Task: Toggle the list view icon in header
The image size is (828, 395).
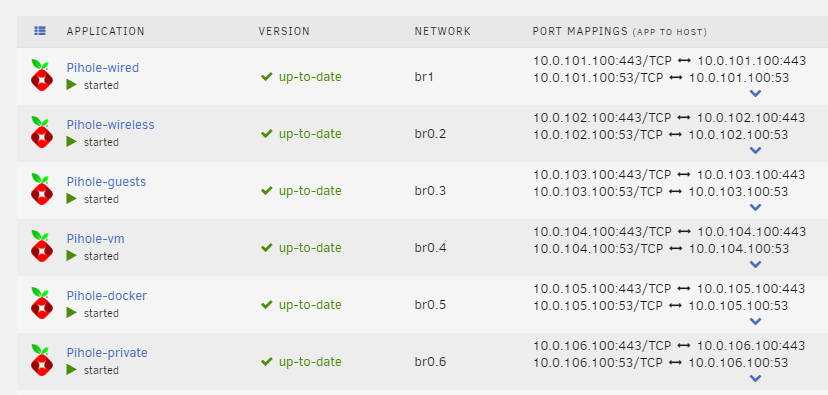Action: (40, 31)
